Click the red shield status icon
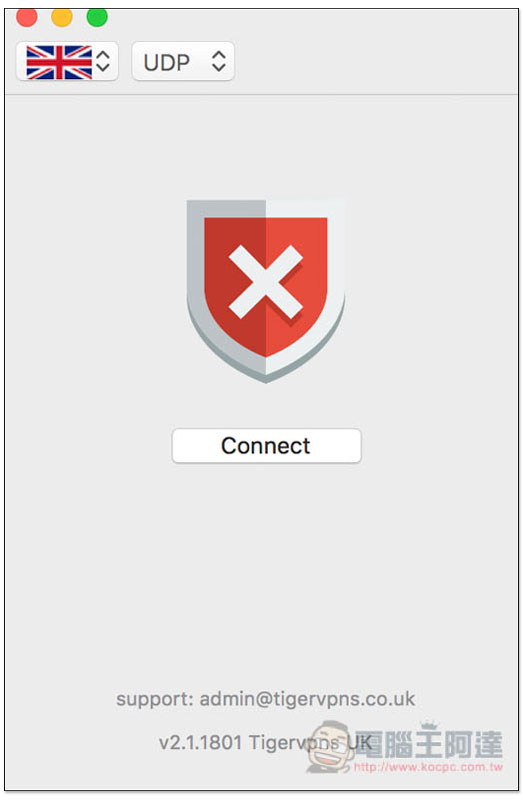This screenshot has height=800, width=523. tap(266, 291)
